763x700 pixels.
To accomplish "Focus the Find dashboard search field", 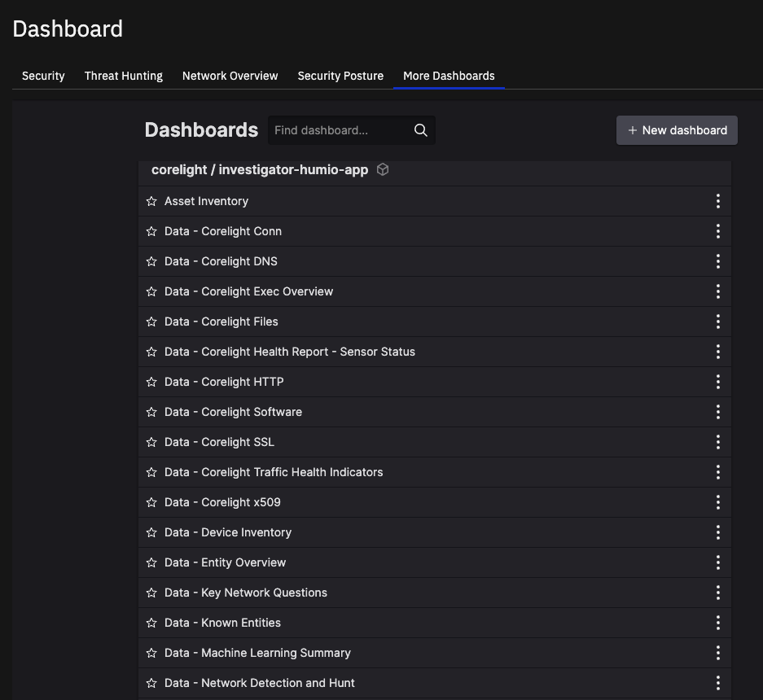I will coord(351,130).
